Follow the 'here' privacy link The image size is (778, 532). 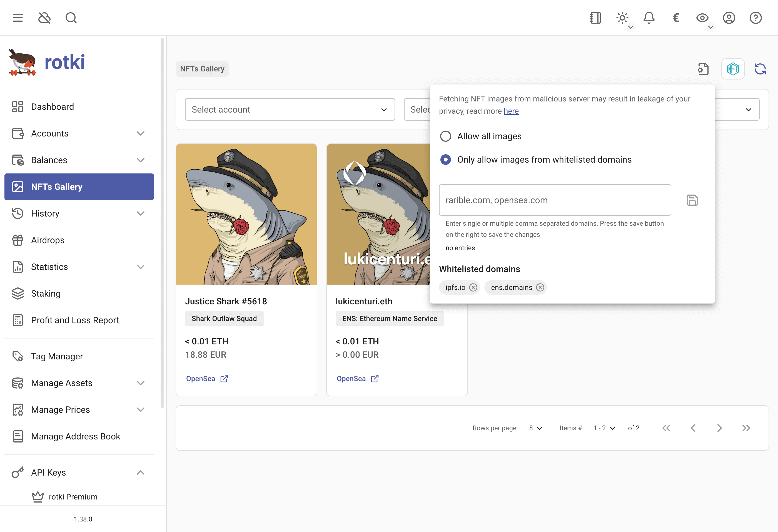click(x=511, y=111)
